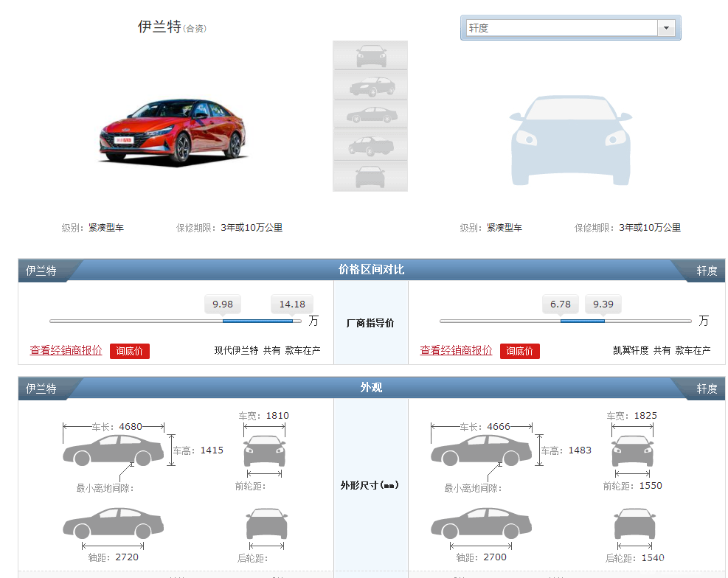Image resolution: width=728 pixels, height=578 pixels.
Task: Click 凯翼轩度 共有 款车在产 text
Action: (662, 350)
